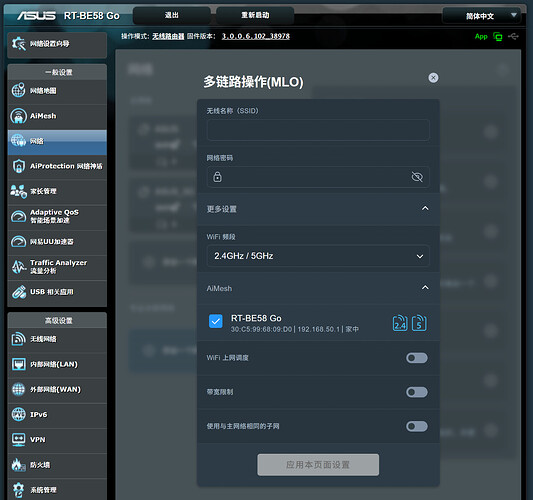Screen dimensions: 533x500
Task: Select 外部网络(WAN) in the sidebar
Action: point(57,389)
